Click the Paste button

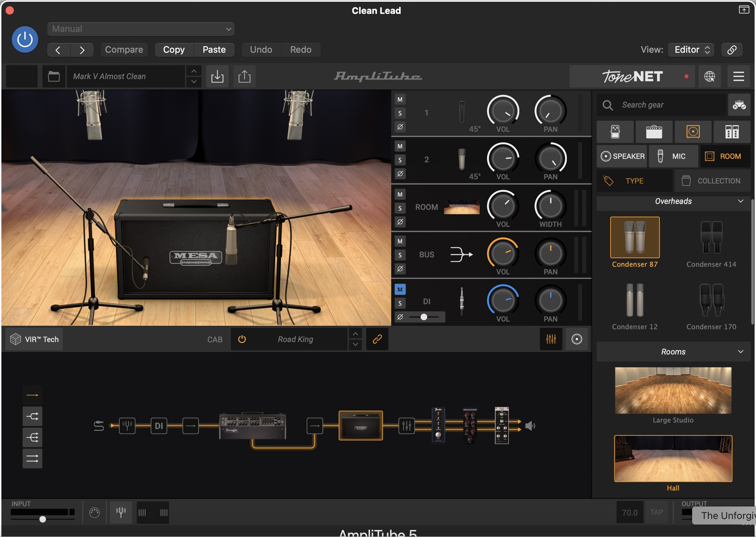pos(214,50)
